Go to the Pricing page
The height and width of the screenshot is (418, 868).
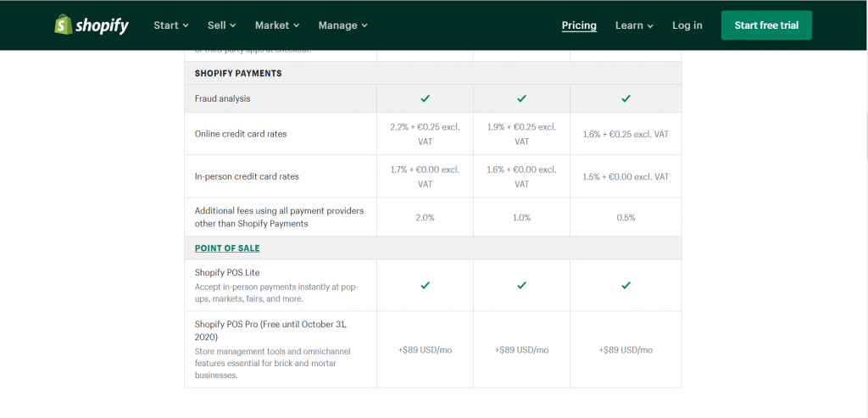(579, 25)
